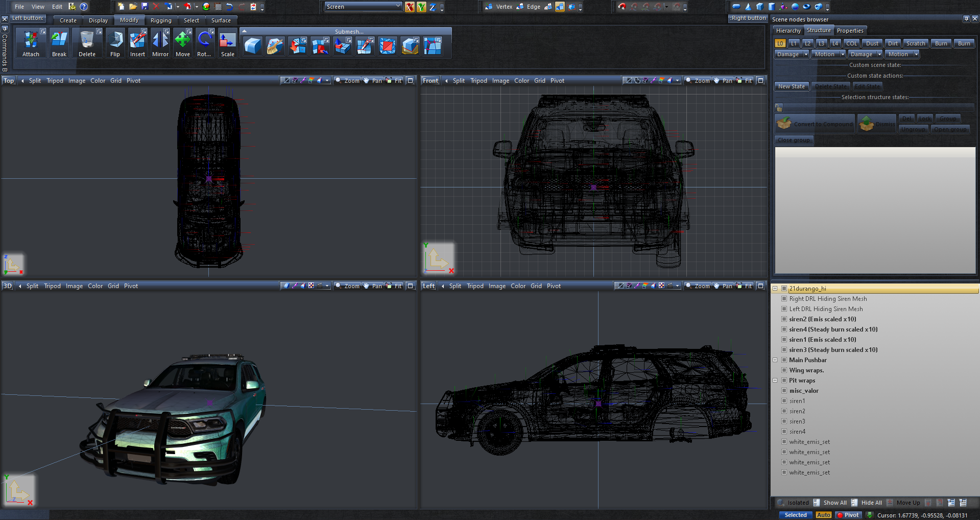Screen dimensions: 980x520
Task: Save the scene with the floppy icon
Action: click(x=145, y=7)
